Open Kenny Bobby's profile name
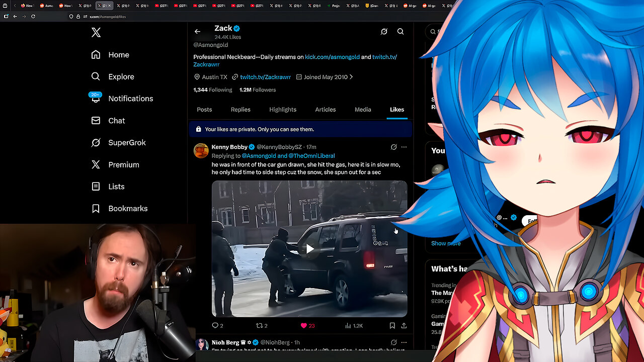Viewport: 644px width, 362px height. [x=229, y=147]
